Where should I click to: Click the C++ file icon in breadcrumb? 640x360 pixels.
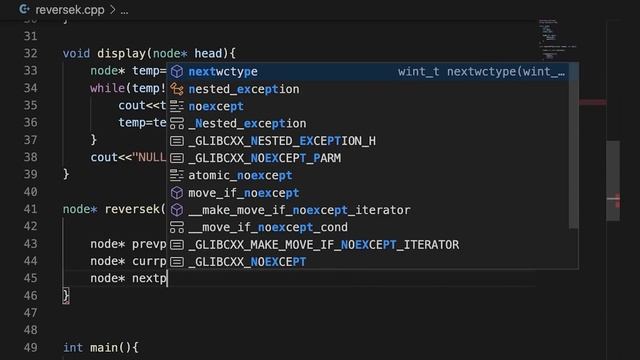pos(24,9)
